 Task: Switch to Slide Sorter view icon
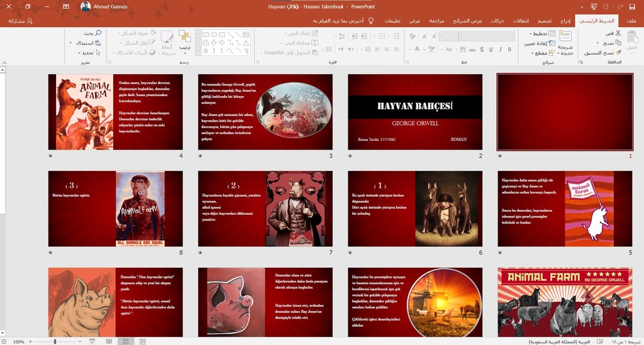point(126,341)
